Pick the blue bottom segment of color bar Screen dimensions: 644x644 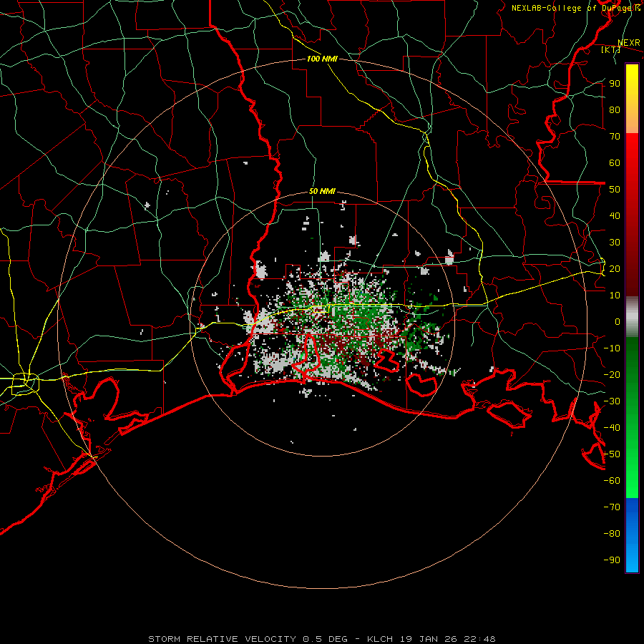632,535
